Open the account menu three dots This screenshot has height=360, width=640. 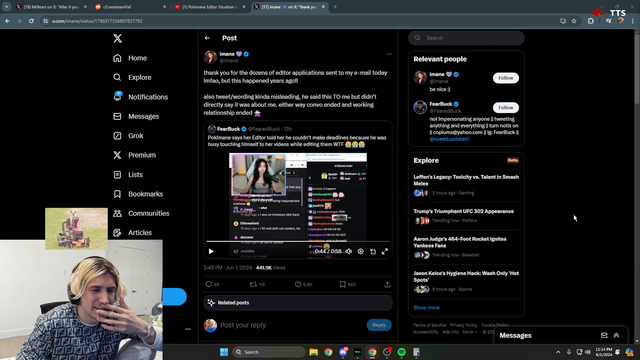click(x=188, y=329)
